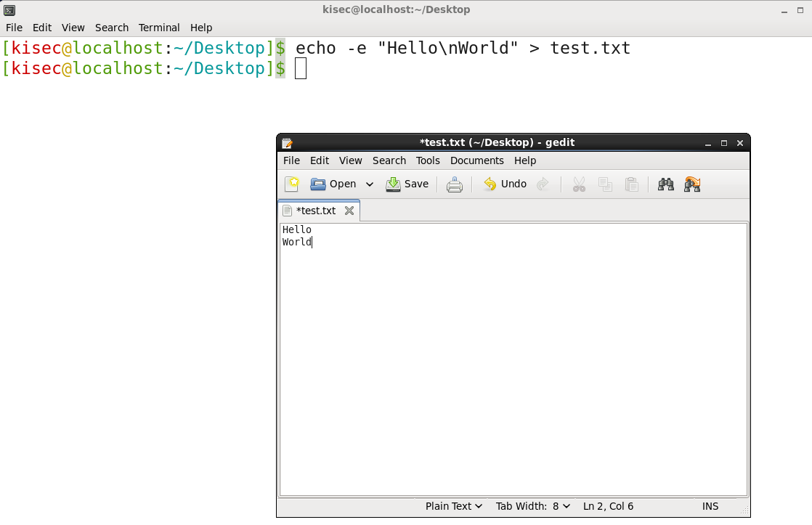Open gedit File menu
The image size is (812, 525).
(291, 160)
